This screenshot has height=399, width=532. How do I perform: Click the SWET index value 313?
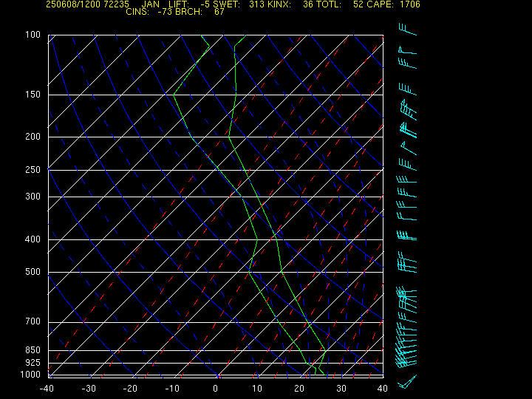[256, 4]
